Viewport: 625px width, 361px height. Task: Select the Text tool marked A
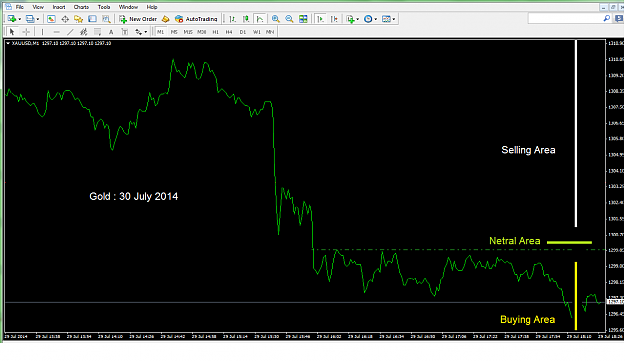pos(111,32)
